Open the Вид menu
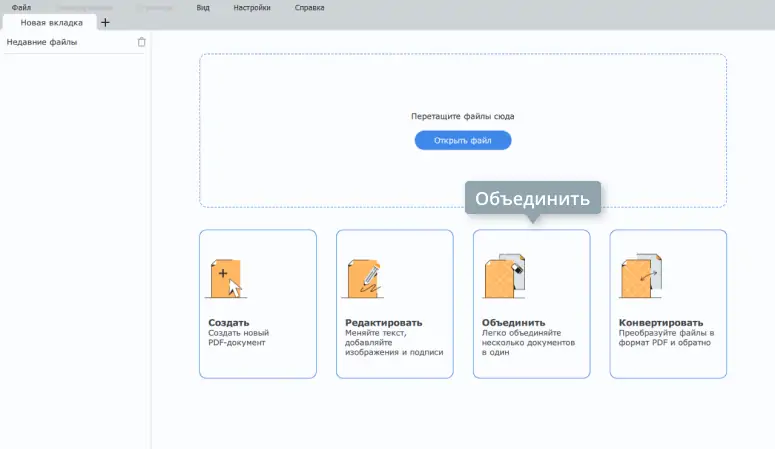The width and height of the screenshot is (775, 449). 203,7
